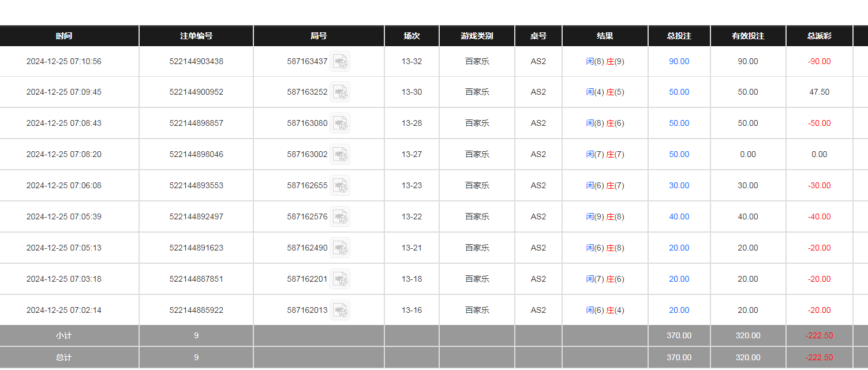The height and width of the screenshot is (370, 868).
Task: Play replay icon beside 587163080
Action: (340, 123)
